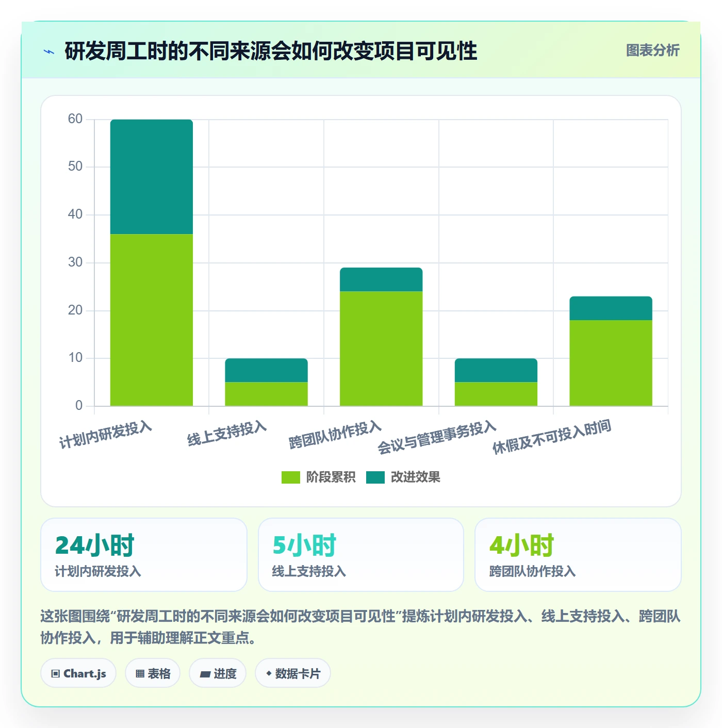Click the diamond icon in 数据卡片 tag
The image size is (722, 728).
pos(269,673)
